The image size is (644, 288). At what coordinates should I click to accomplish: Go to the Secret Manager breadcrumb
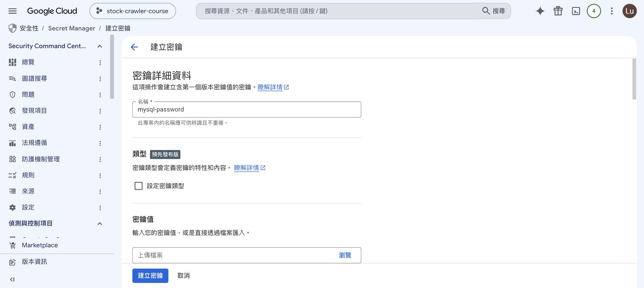(71, 28)
